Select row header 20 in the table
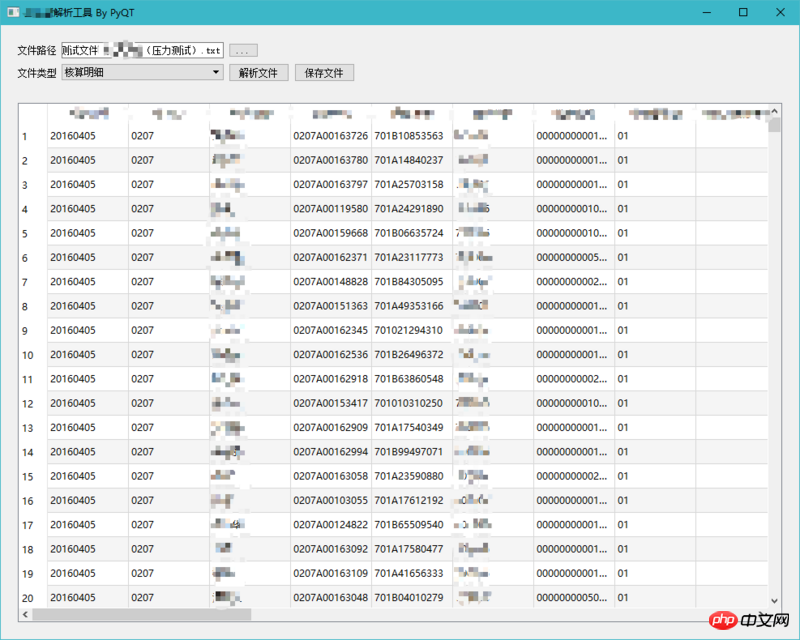This screenshot has height=640, width=800. [33, 598]
